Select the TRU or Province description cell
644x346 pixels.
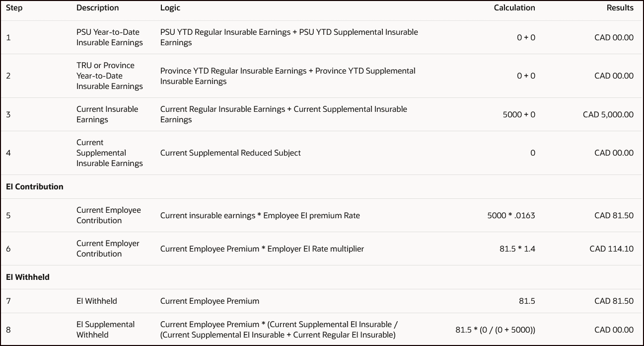110,76
